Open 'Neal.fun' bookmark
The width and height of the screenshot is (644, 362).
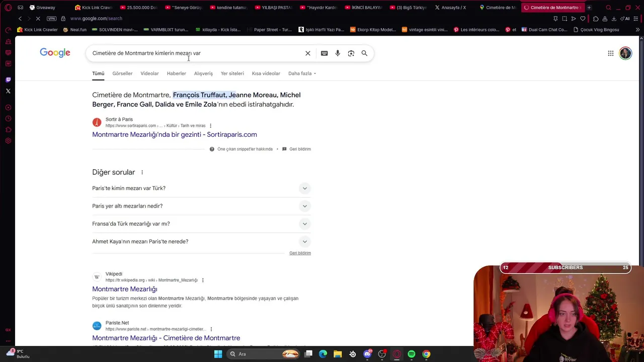[x=74, y=30]
